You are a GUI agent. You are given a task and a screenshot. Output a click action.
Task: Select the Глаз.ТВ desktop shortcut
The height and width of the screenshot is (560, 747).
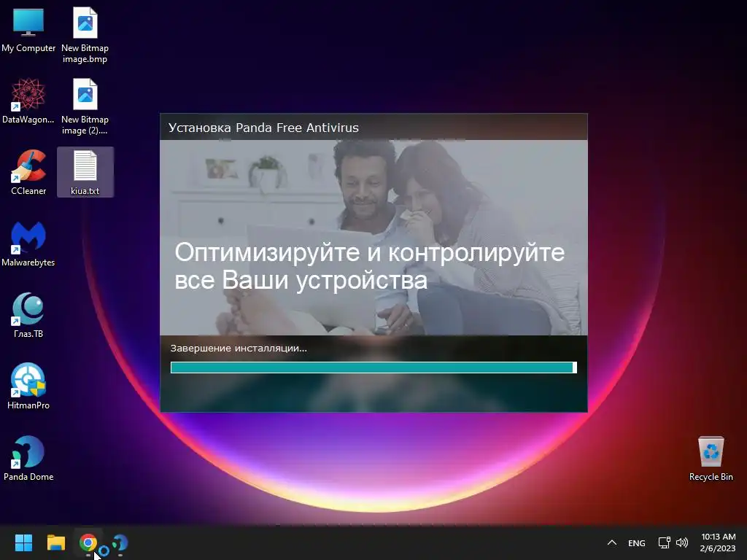[x=28, y=315]
